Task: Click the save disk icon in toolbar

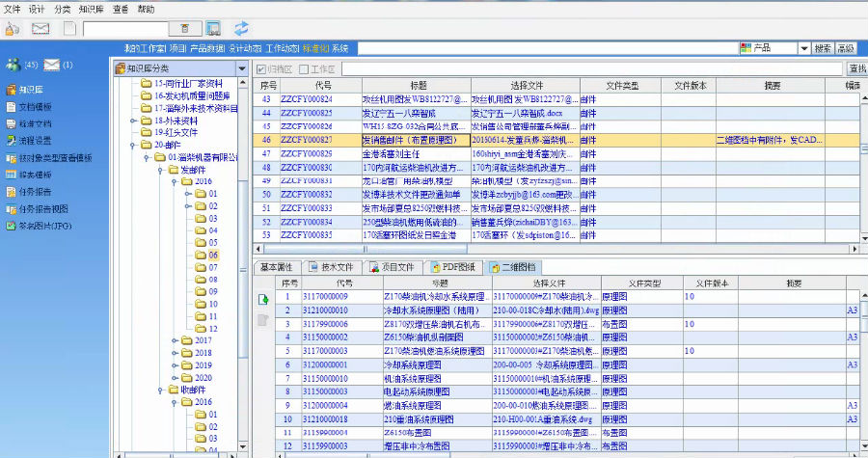Action: (213, 28)
